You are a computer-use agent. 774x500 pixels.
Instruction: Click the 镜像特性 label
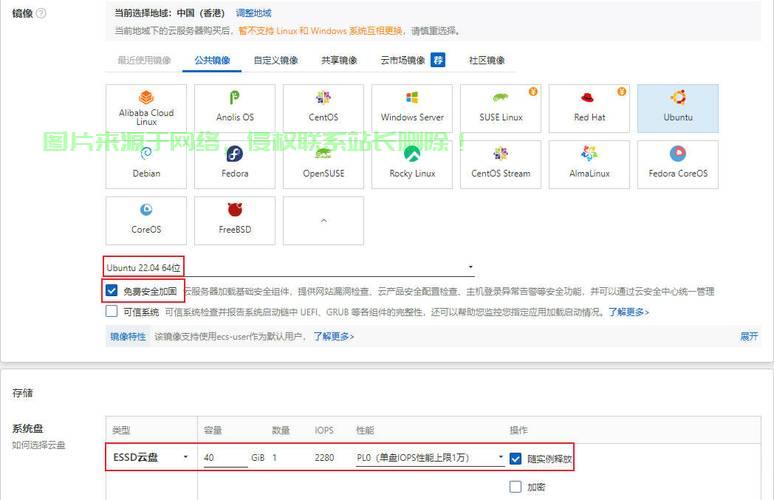[x=128, y=337]
